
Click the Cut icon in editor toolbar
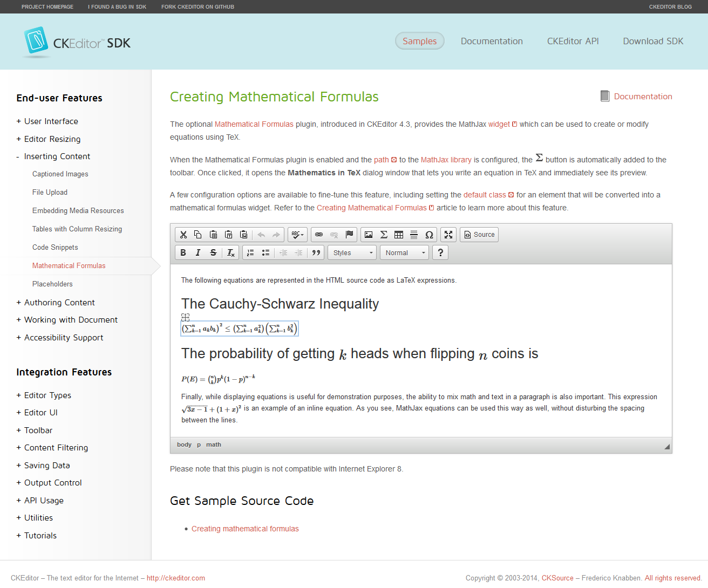coord(183,235)
